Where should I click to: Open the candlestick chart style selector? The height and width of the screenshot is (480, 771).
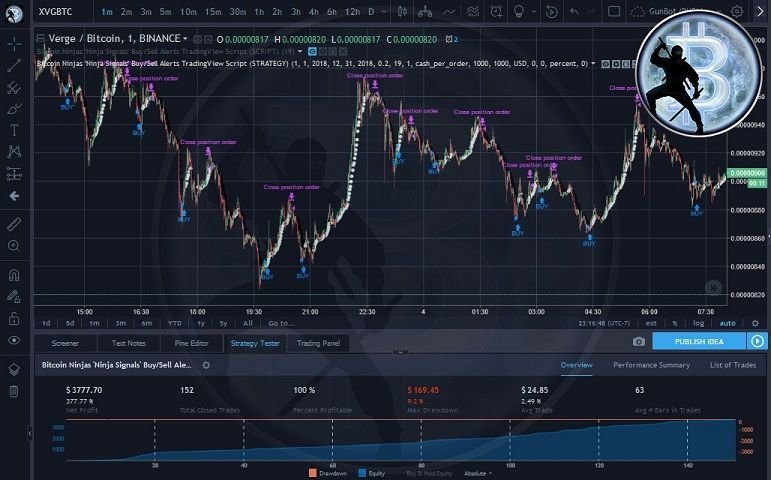click(402, 11)
